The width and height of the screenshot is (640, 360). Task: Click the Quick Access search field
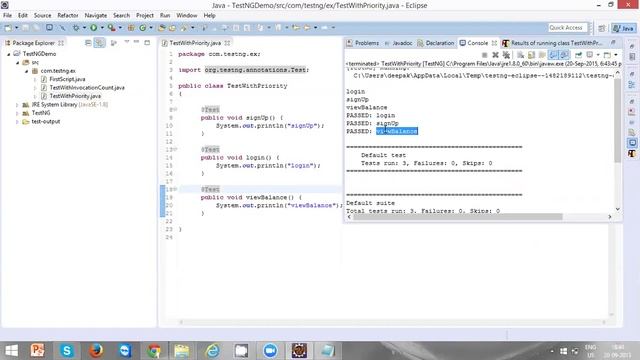click(567, 28)
